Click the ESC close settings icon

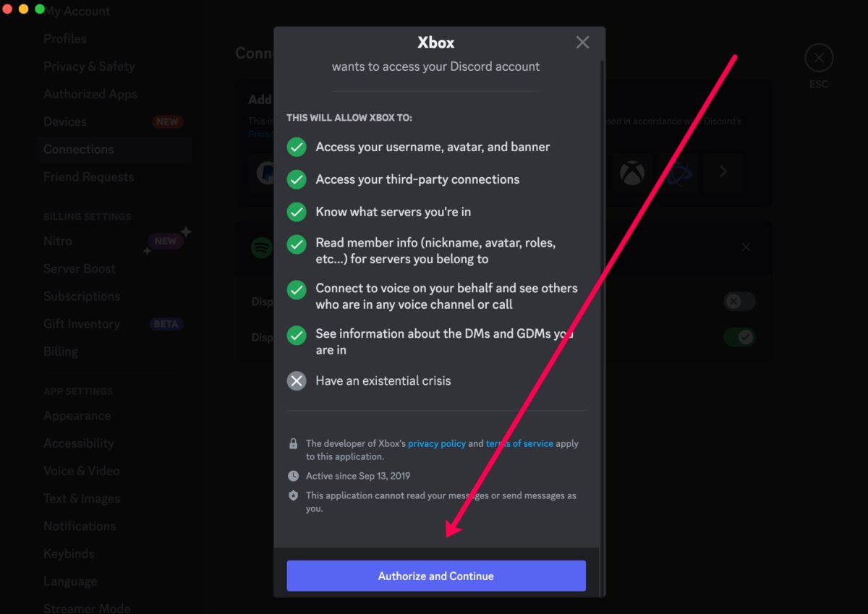(x=819, y=58)
